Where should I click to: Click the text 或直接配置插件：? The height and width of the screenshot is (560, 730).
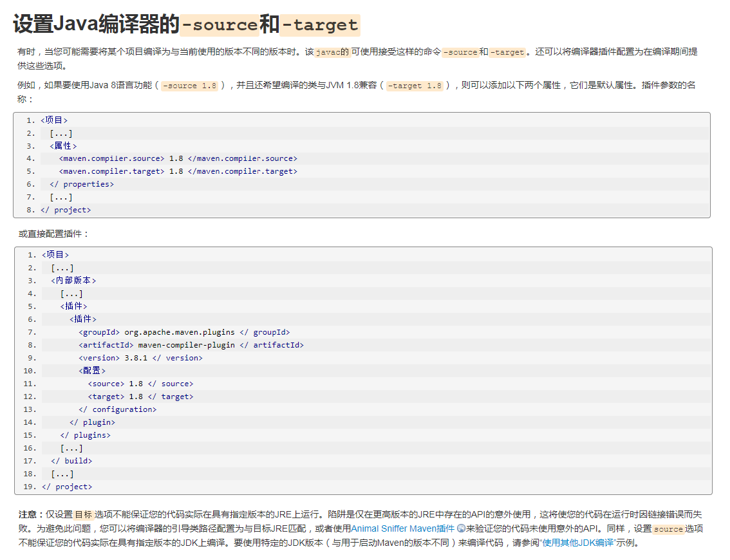(53, 234)
